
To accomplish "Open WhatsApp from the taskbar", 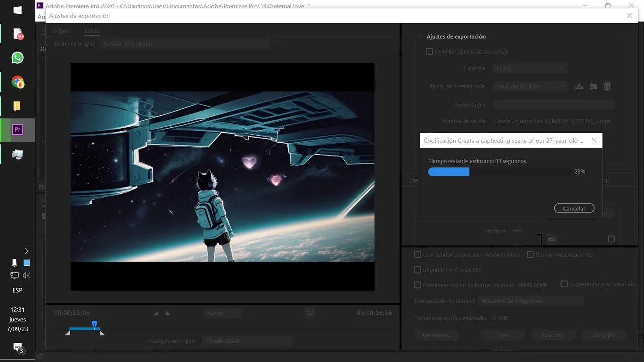I will [18, 58].
